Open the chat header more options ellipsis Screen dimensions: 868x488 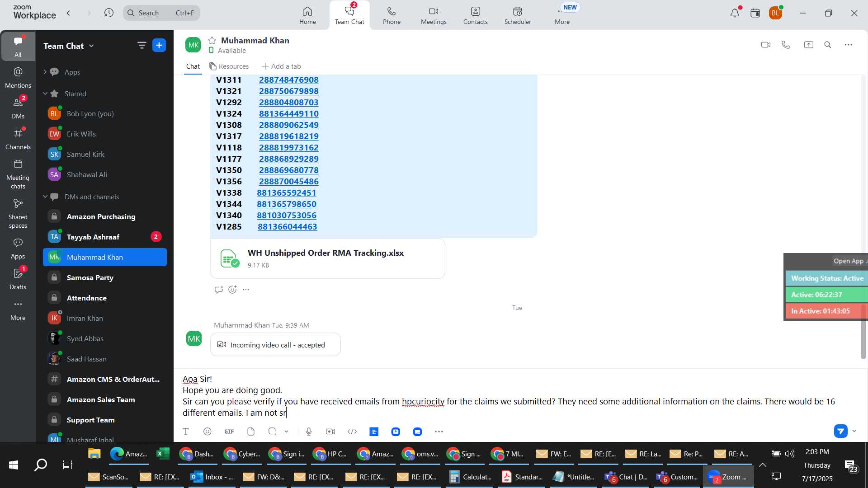(849, 45)
